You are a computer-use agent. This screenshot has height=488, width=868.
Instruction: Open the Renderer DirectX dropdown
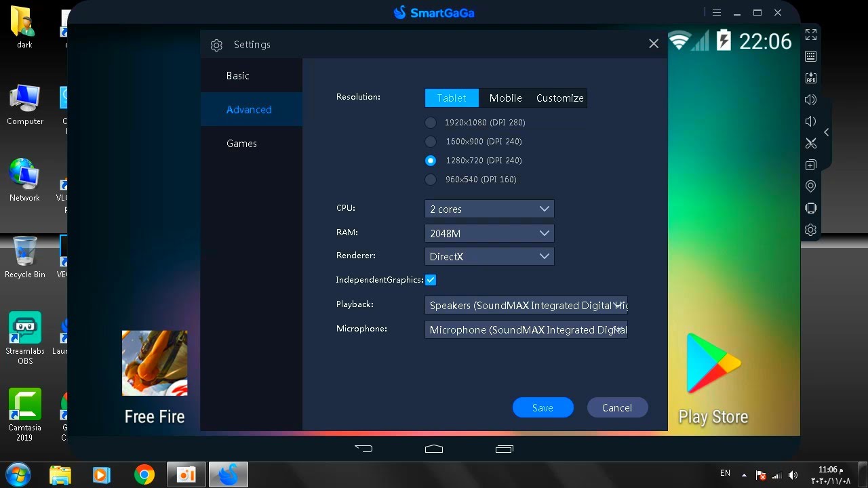(x=490, y=256)
